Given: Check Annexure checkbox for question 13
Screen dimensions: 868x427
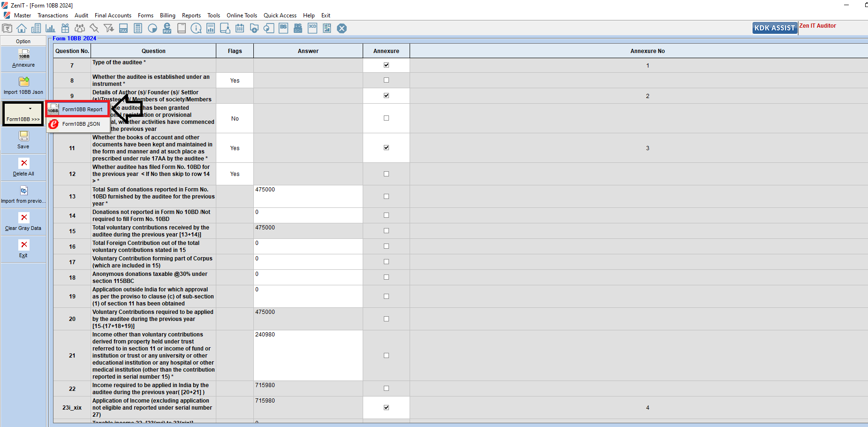Looking at the screenshot, I should pyautogui.click(x=386, y=197).
